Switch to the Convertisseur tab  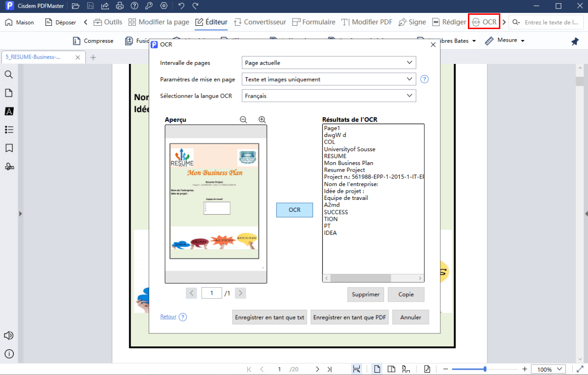[259, 22]
